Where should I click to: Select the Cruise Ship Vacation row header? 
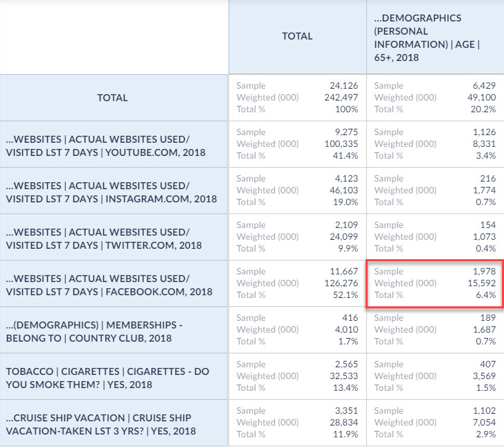point(114,423)
